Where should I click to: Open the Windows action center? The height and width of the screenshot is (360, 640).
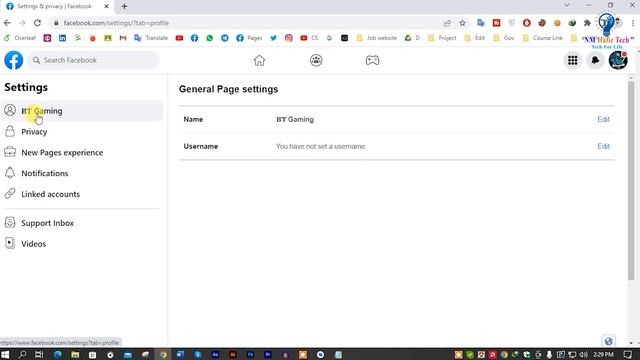click(x=628, y=354)
